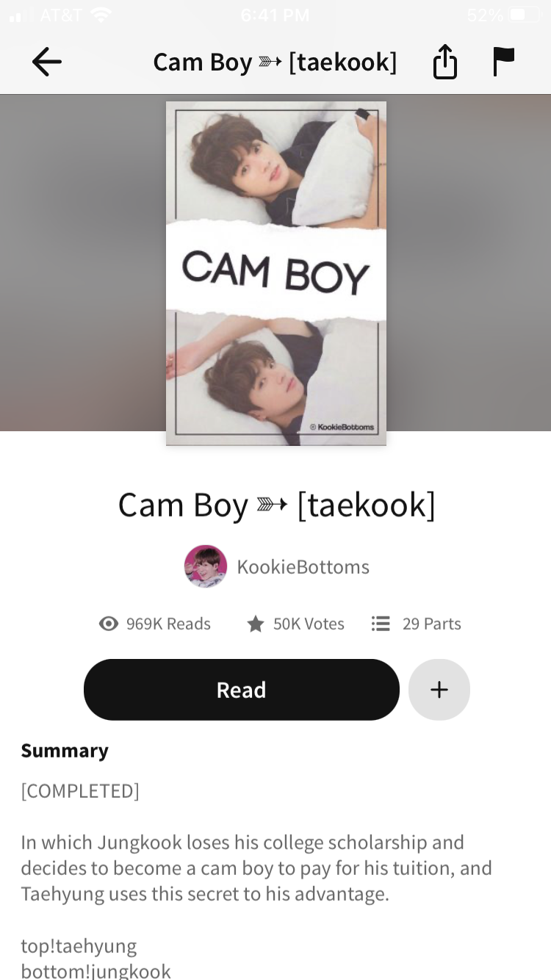Open the parts list icon
This screenshot has width=551, height=980.
click(381, 624)
